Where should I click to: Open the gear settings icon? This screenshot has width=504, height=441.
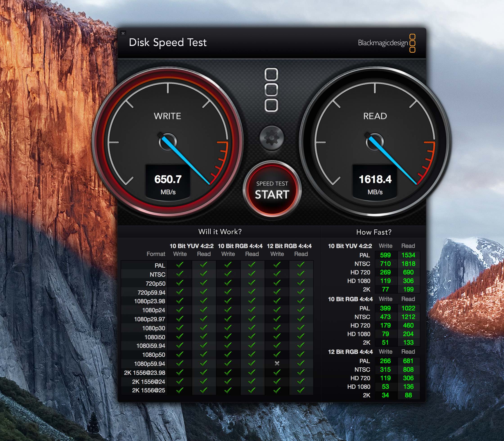click(272, 138)
